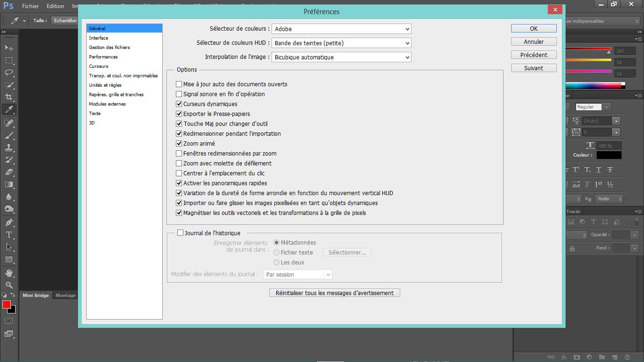
Task: Select the Lasso tool
Action: click(x=9, y=73)
